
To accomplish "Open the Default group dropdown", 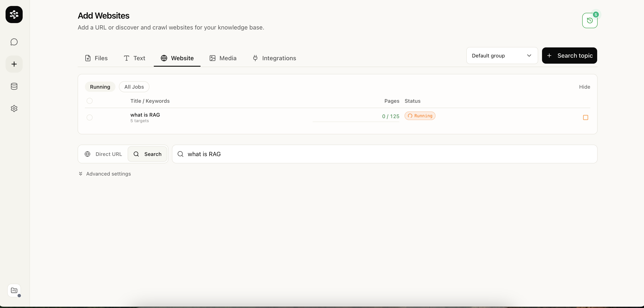I will 502,56.
